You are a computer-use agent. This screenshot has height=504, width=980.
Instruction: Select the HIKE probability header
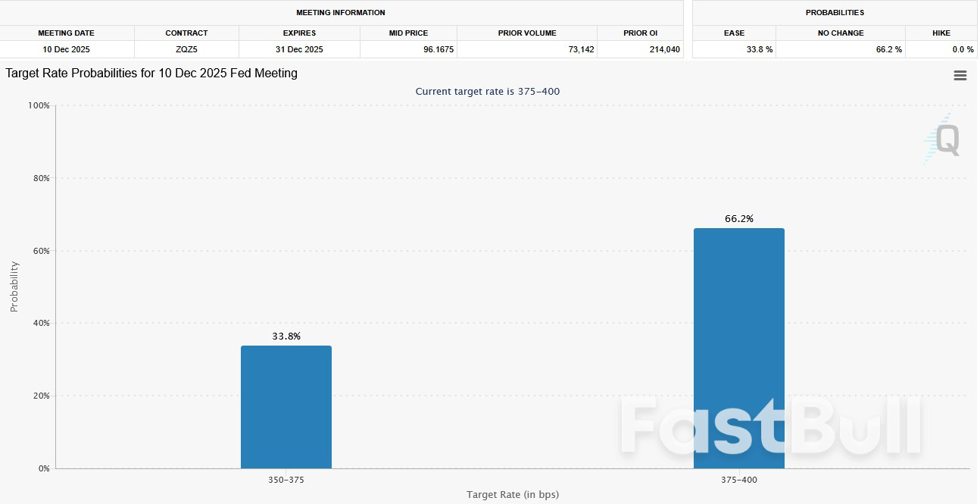(941, 33)
